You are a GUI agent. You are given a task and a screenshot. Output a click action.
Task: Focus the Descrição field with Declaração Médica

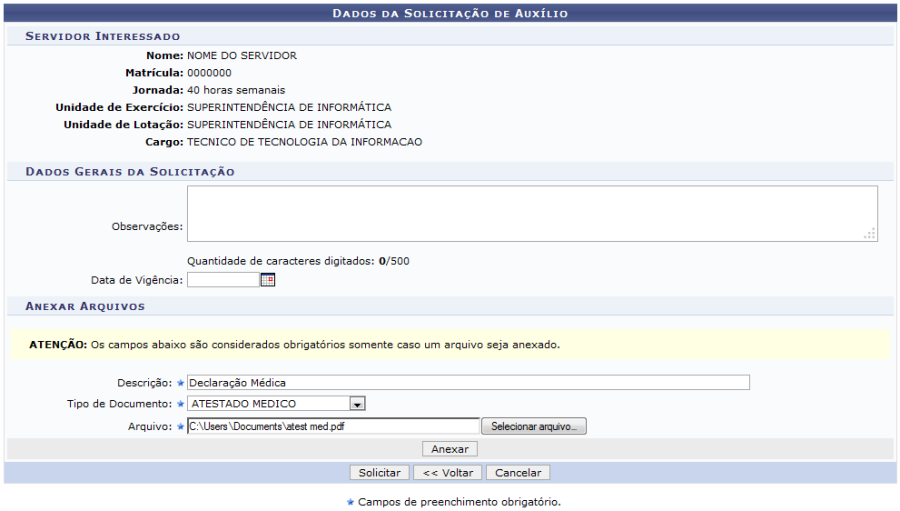coord(467,382)
